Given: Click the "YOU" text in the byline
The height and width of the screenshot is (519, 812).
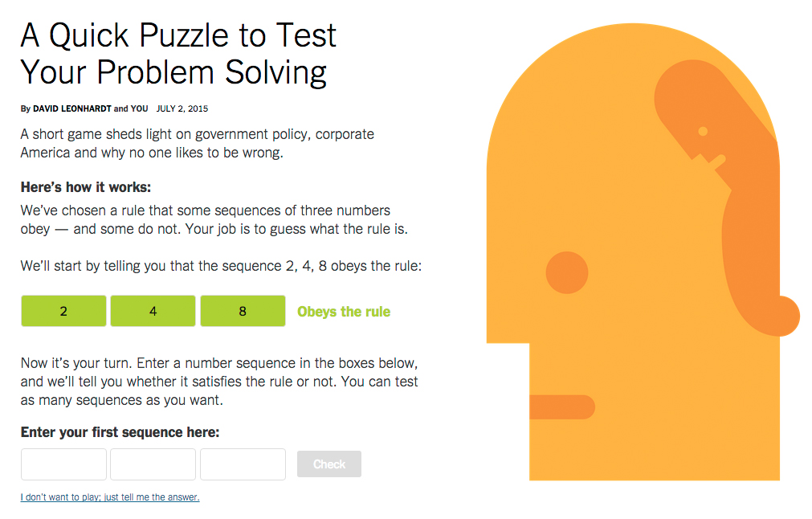Looking at the screenshot, I should click(139, 108).
